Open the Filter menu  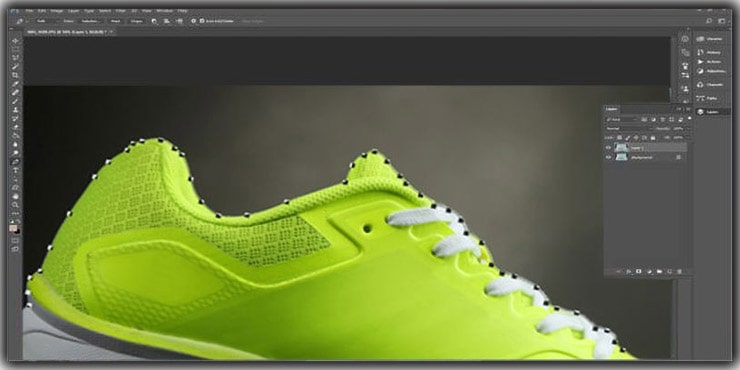[x=121, y=10]
